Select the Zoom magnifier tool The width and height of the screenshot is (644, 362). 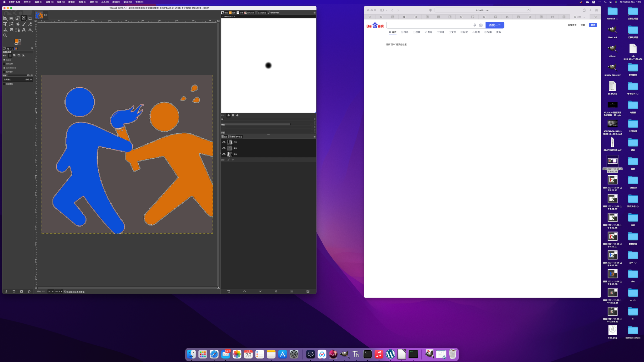5,36
